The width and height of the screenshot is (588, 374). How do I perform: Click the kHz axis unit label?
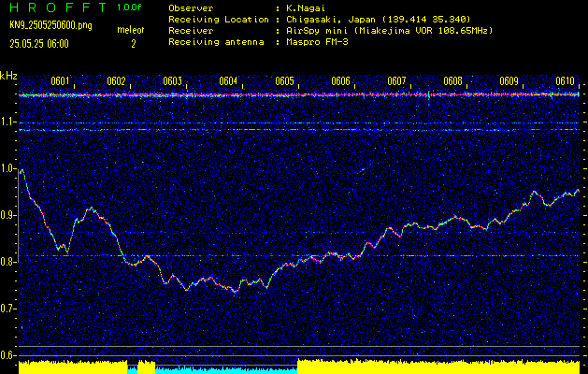coord(8,76)
